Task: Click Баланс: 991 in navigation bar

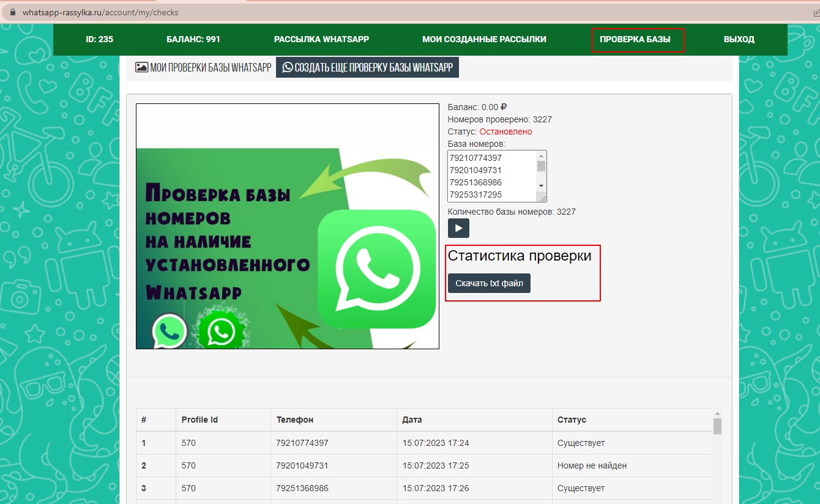Action: coord(193,39)
